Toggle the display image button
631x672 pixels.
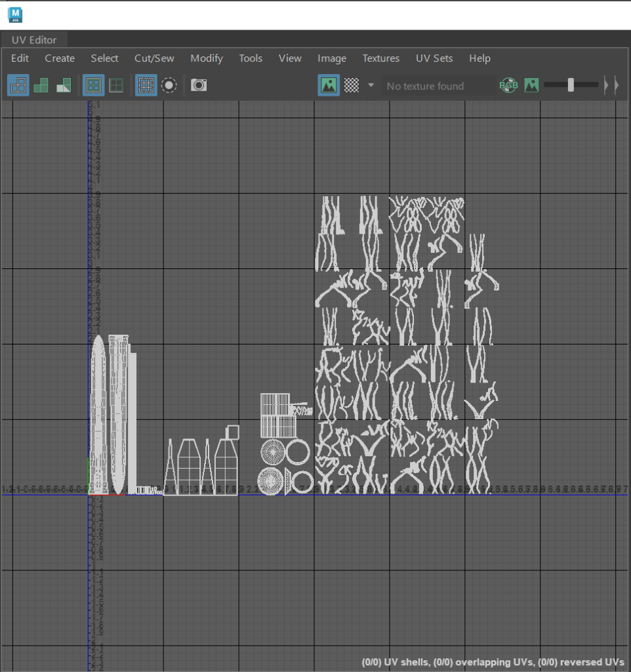point(329,85)
